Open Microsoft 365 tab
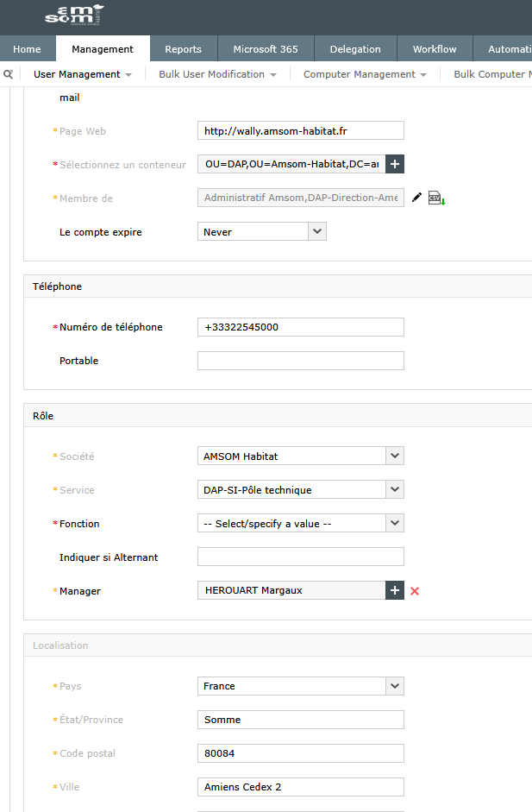The image size is (532, 812). 266,49
